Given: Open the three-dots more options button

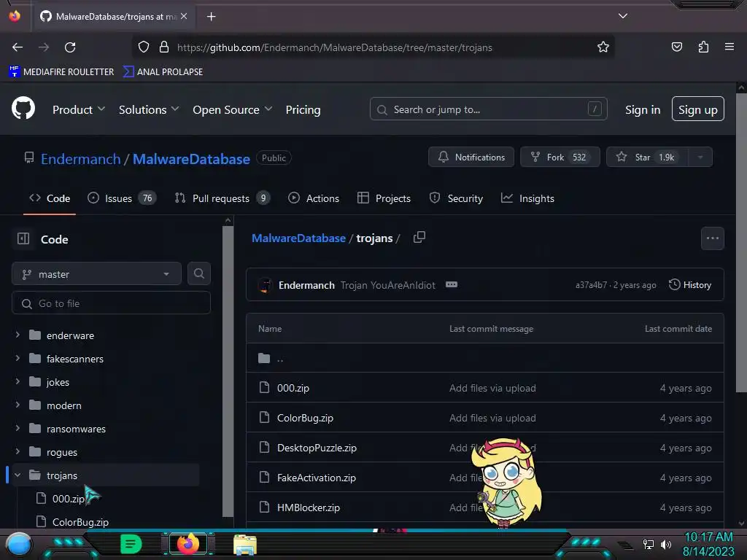Looking at the screenshot, I should click(712, 238).
